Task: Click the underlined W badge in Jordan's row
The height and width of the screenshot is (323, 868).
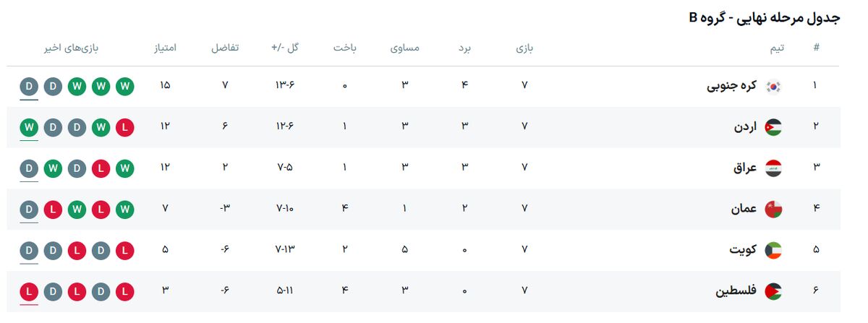Action: point(29,127)
